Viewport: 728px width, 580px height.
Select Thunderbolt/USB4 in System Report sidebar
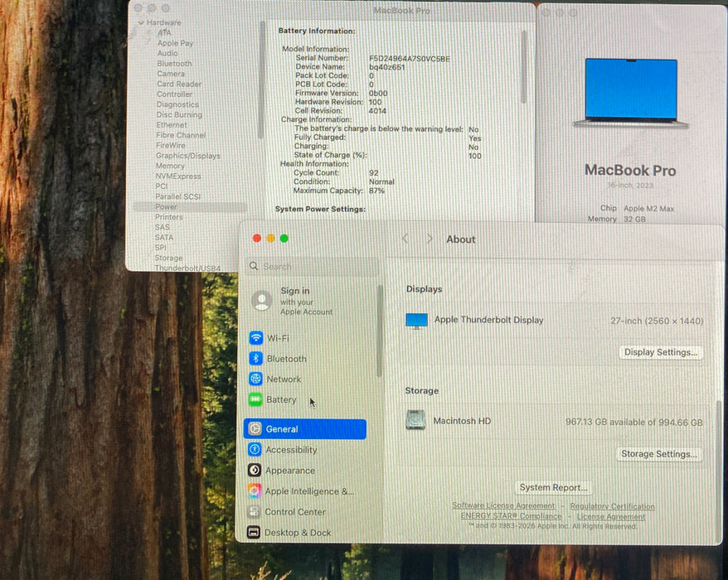(x=187, y=268)
